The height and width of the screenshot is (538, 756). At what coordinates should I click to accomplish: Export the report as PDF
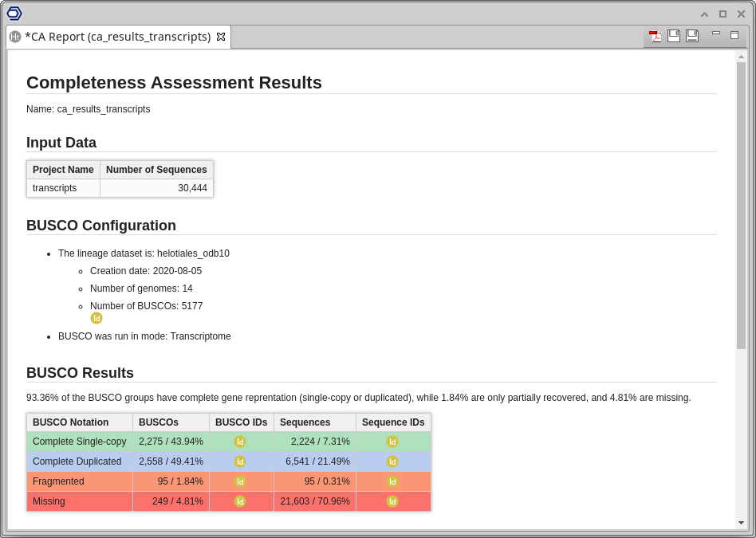point(656,36)
